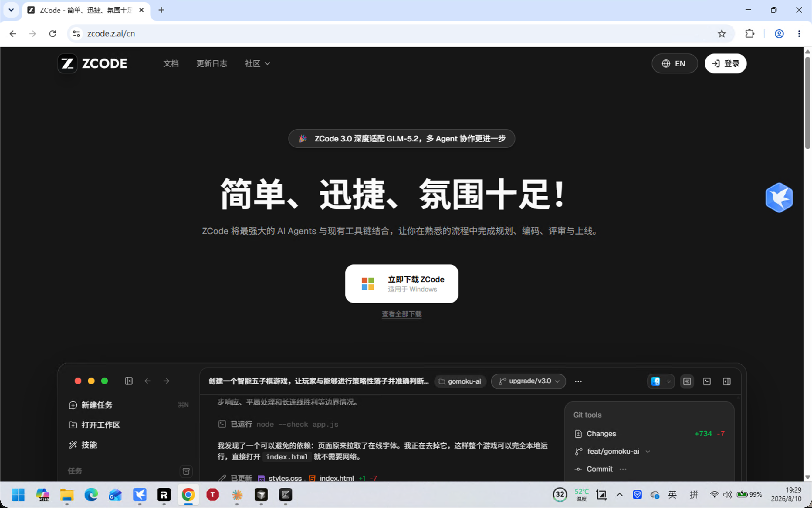Viewport: 812px width, 508px height.
Task: Switch language with the EN button
Action: point(674,63)
